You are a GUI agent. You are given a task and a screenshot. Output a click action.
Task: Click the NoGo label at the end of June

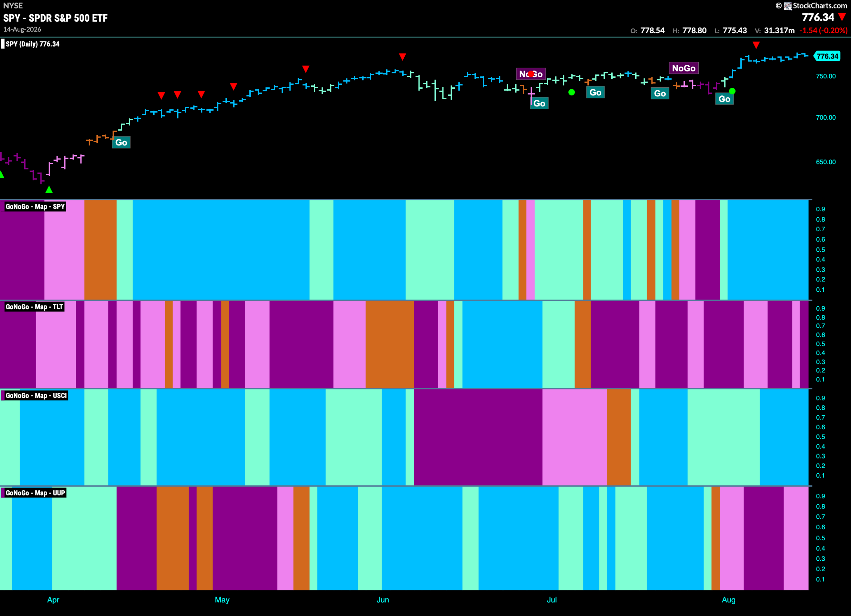[531, 74]
